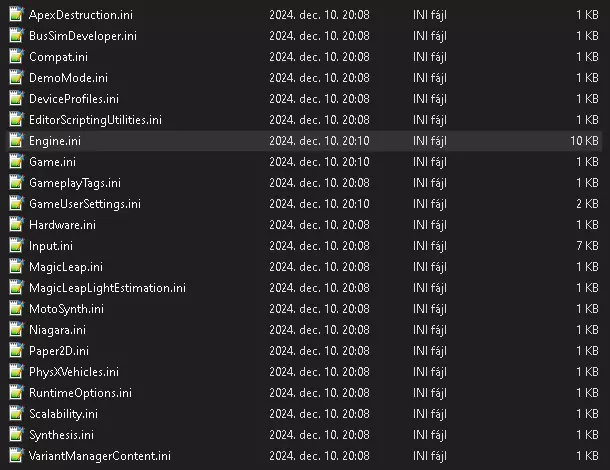
Task: Select the DemoMode.ini file name
Action: 68,78
